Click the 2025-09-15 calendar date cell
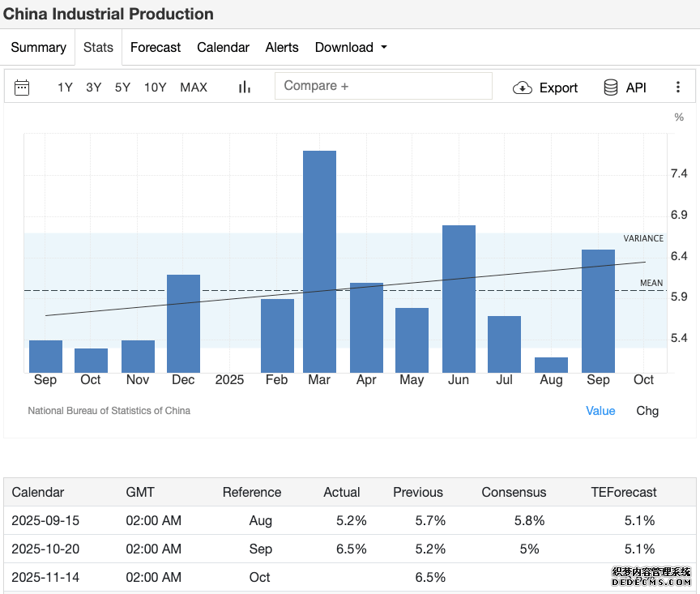 pyautogui.click(x=45, y=520)
